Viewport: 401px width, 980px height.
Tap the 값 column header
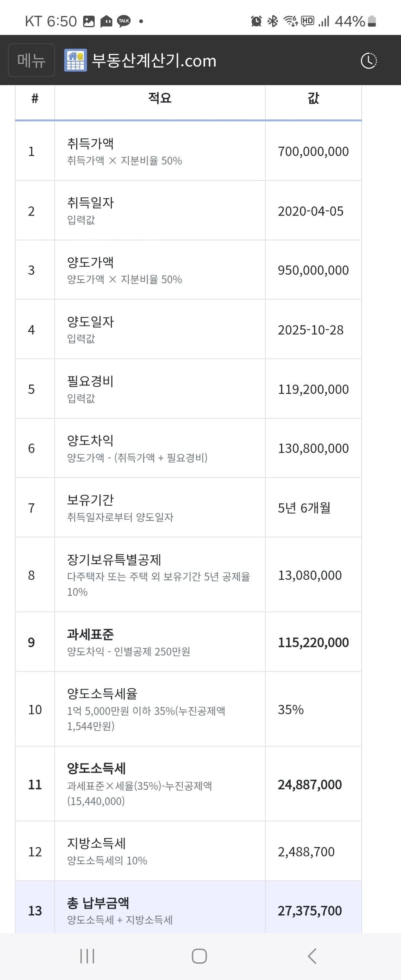[x=313, y=98]
